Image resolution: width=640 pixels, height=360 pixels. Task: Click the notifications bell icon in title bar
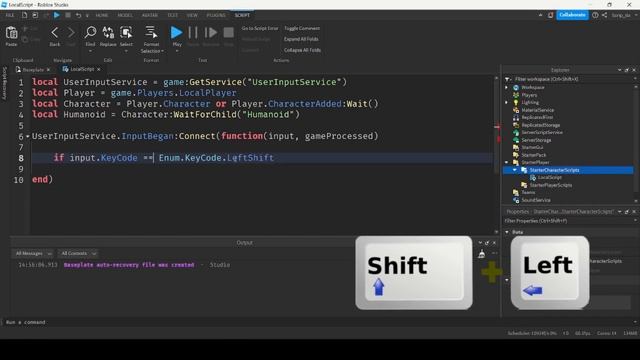tap(551, 15)
